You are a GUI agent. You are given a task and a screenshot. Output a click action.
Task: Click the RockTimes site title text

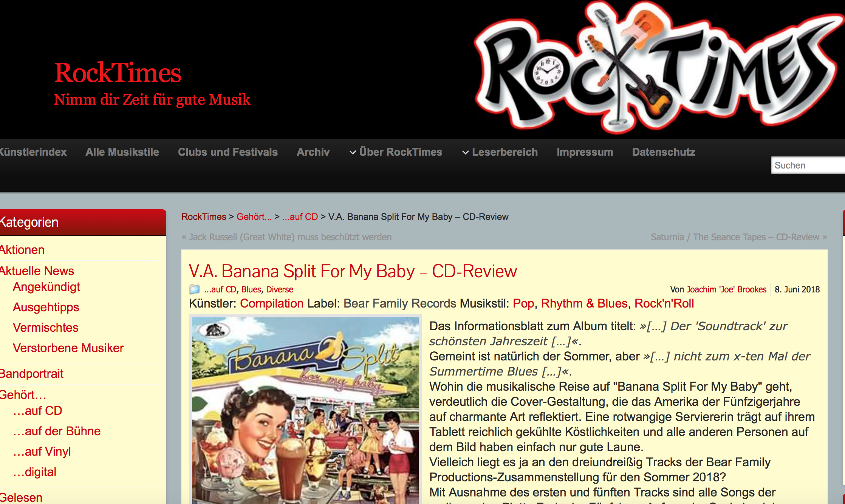[118, 73]
